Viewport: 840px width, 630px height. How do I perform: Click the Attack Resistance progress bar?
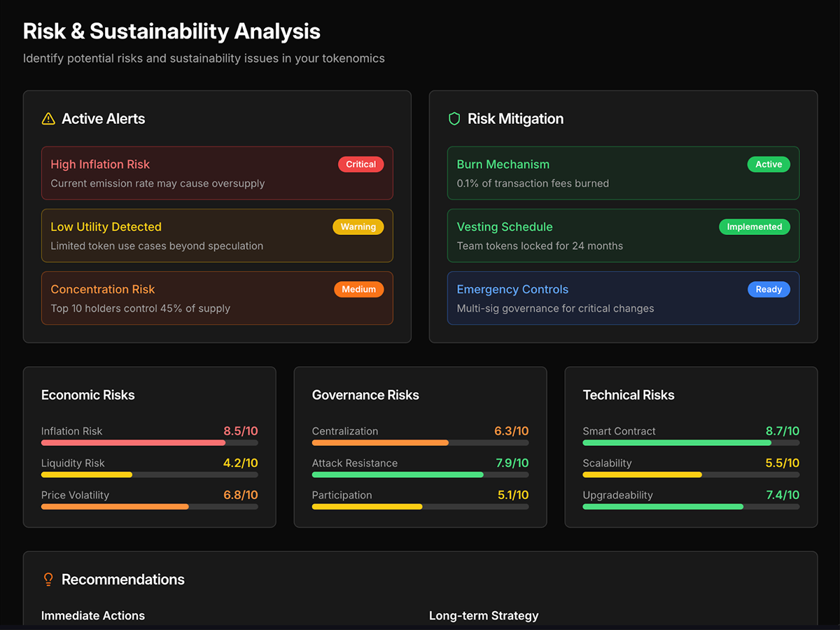click(421, 475)
